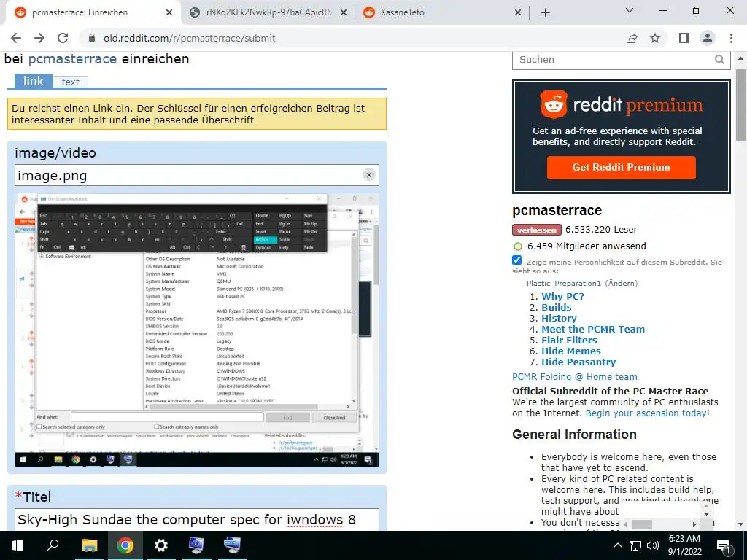The height and width of the screenshot is (560, 747).
Task: Open Settings gear from taskbar
Action: 161,545
